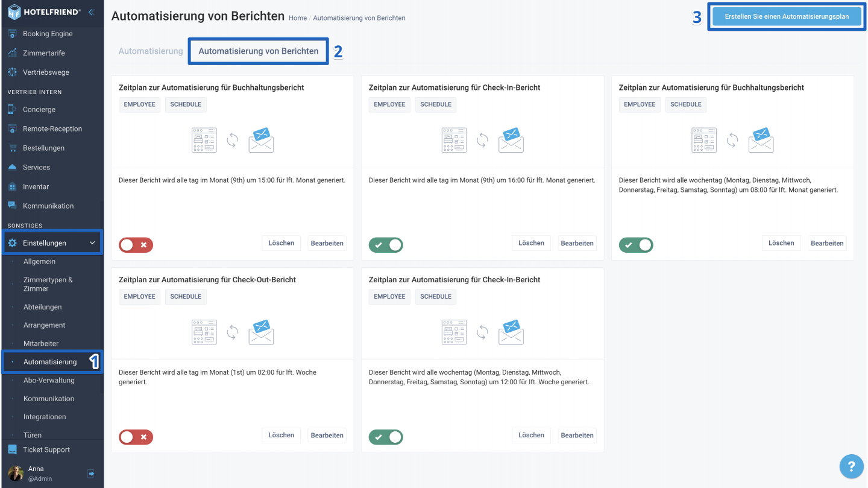Disable the 16:00 Check-In-Bericht toggle
The image size is (868, 488).
click(x=386, y=244)
